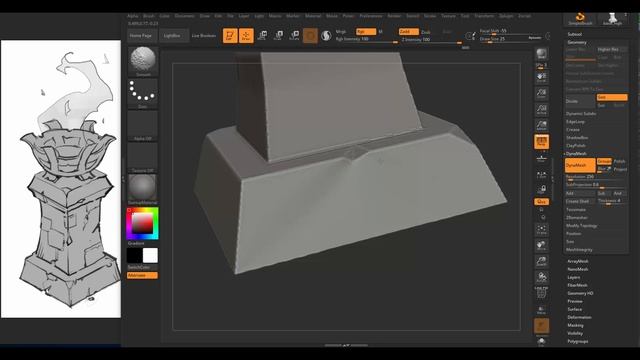Image resolution: width=640 pixels, height=360 pixels.
Task: Toggle the Rgb channel button
Action: click(366, 31)
